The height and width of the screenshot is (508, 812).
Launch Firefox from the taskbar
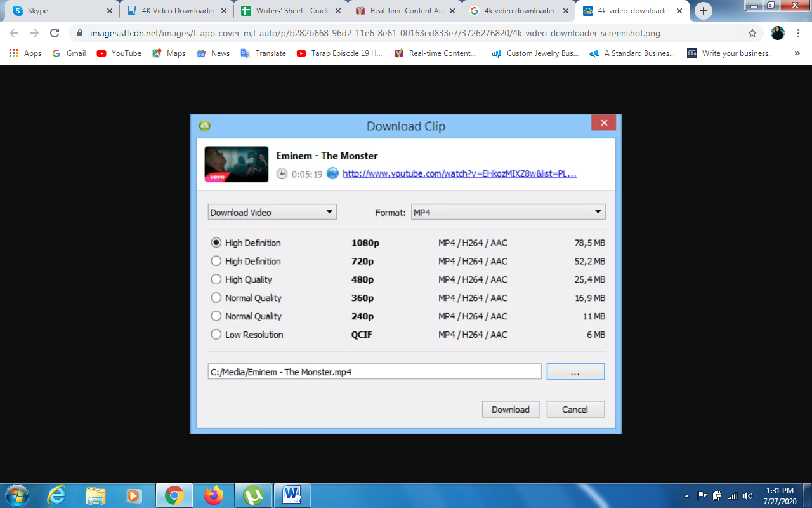point(214,495)
